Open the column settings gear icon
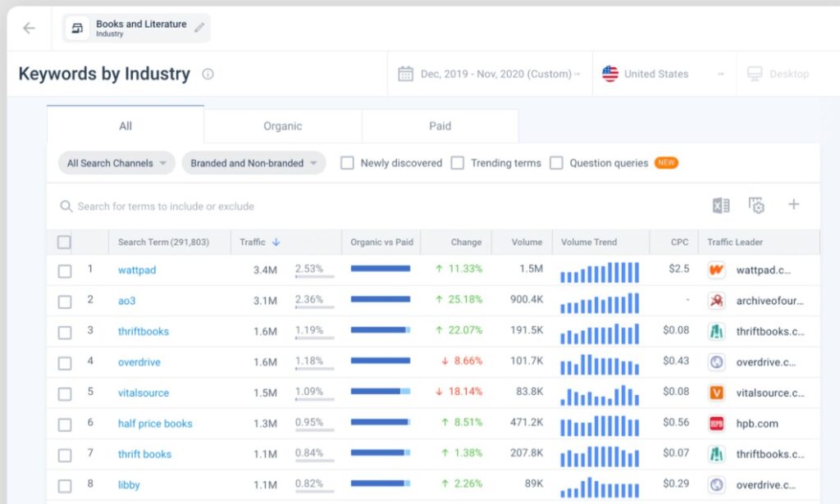 pyautogui.click(x=756, y=205)
